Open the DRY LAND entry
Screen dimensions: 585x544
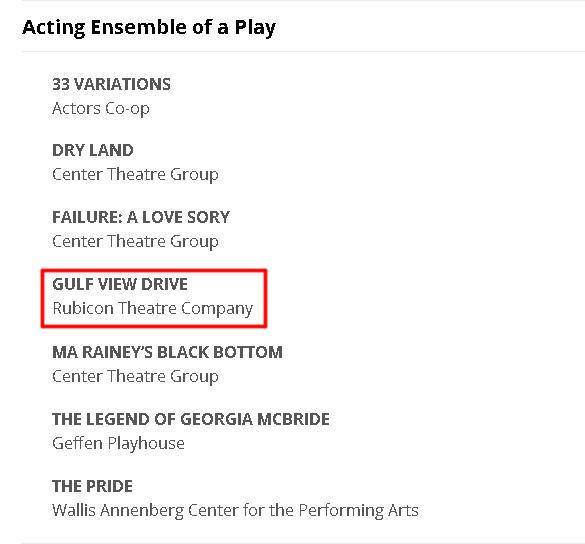(x=93, y=150)
